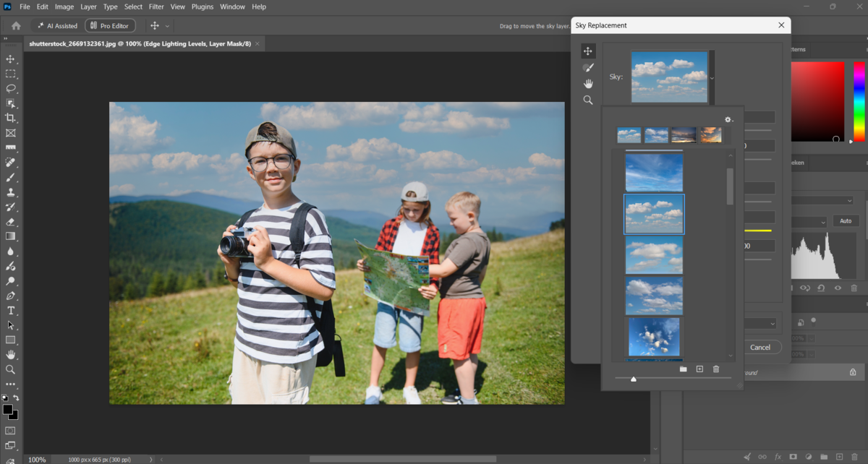Select the Rectangular Marquee tool
Image resolution: width=868 pixels, height=464 pixels.
click(10, 74)
